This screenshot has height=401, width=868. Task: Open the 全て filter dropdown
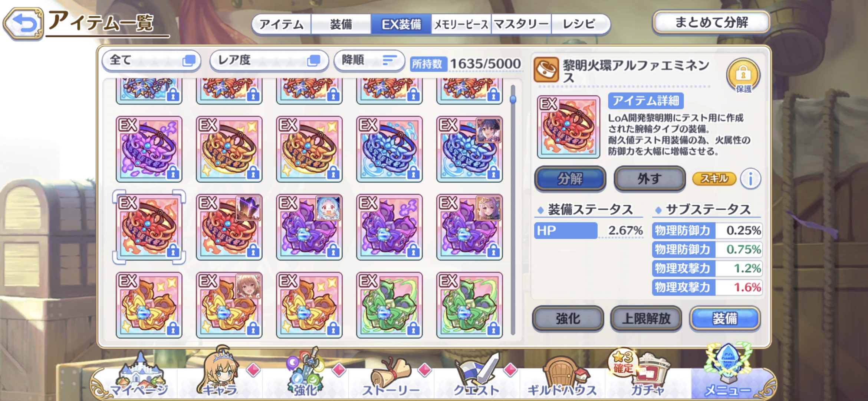[152, 60]
